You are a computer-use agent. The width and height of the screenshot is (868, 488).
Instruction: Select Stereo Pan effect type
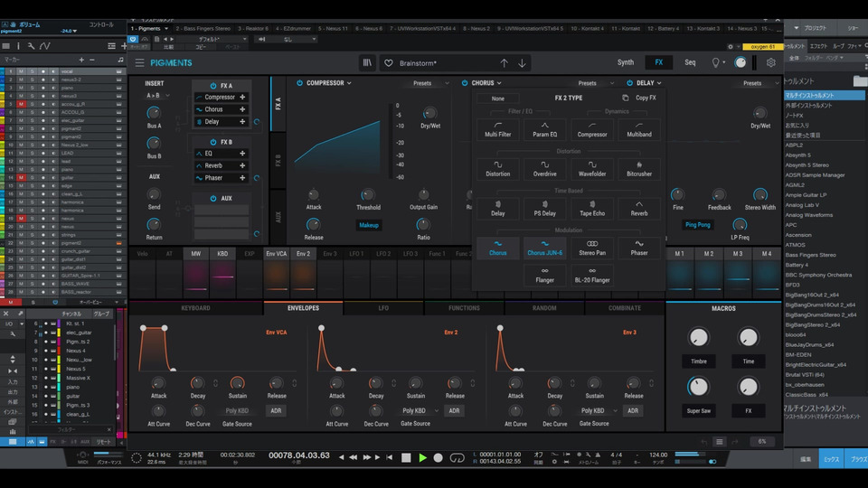click(x=591, y=248)
